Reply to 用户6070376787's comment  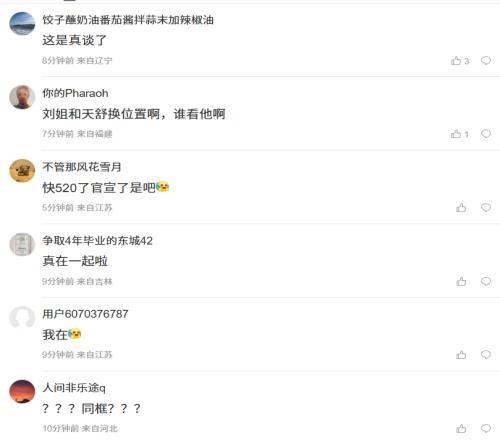[486, 355]
